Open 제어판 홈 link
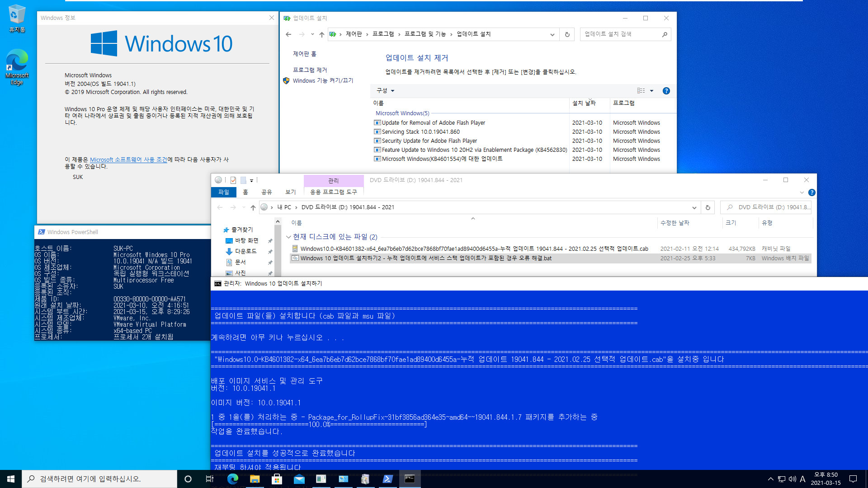The height and width of the screenshot is (488, 868). [304, 54]
